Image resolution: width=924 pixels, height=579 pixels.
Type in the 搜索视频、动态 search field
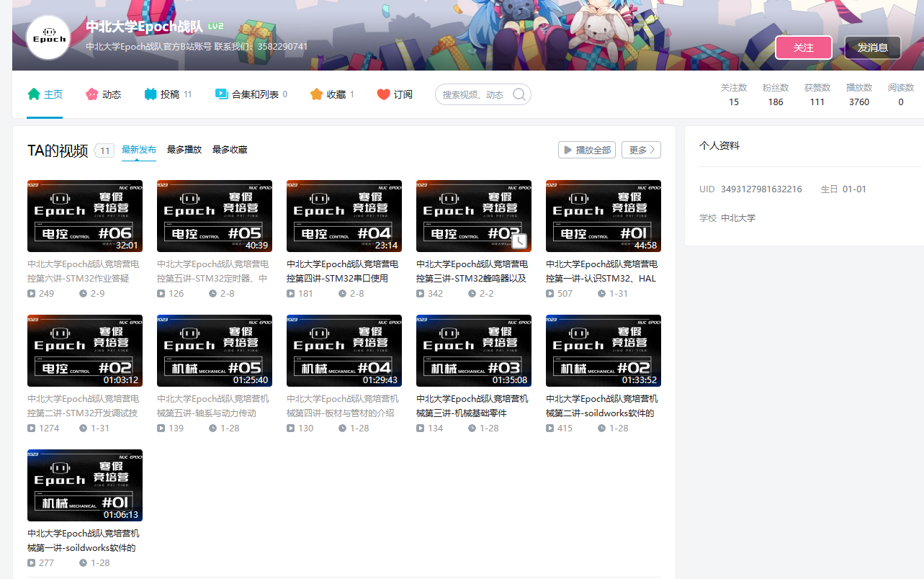click(x=472, y=94)
